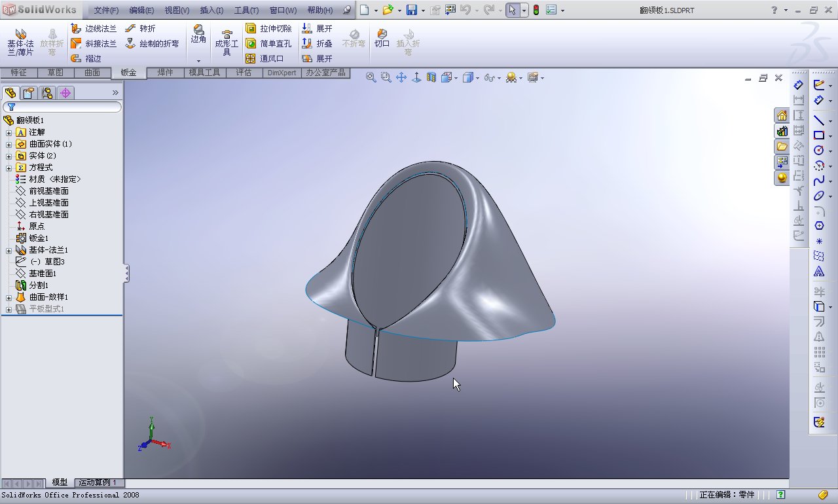Open the 编辑(E) menu
Screen dimensions: 838x504
141,10
